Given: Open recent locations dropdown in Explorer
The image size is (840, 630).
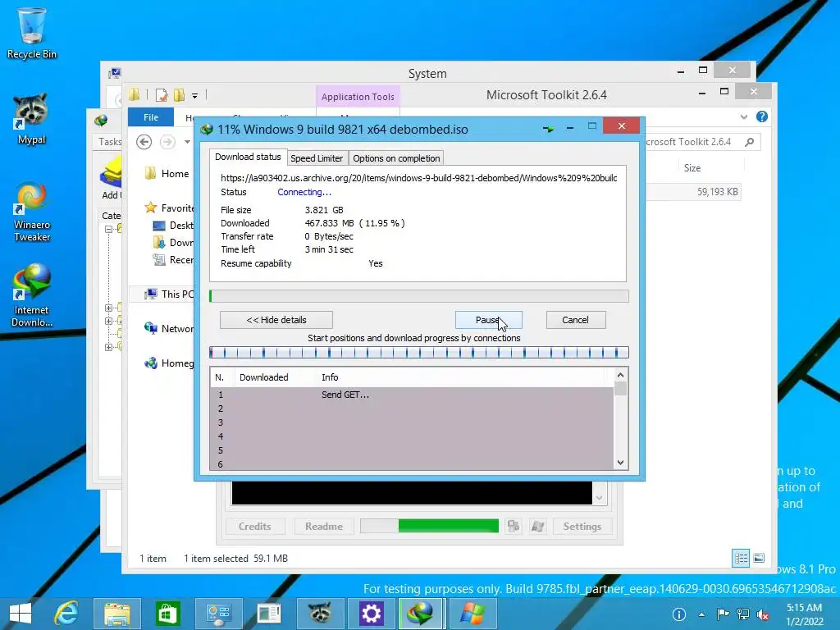Looking at the screenshot, I should pos(187,142).
